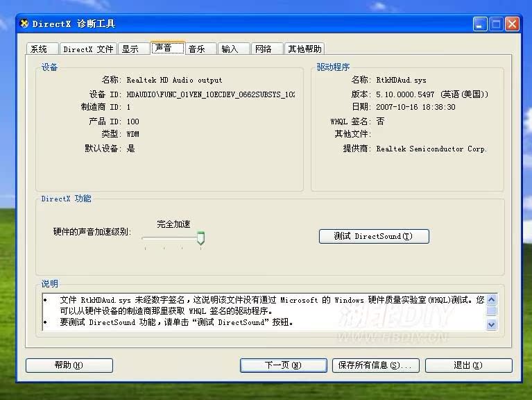Click driver name 'RtkHDAud.sys'
This screenshot has height=400, width=532.
[401, 80]
